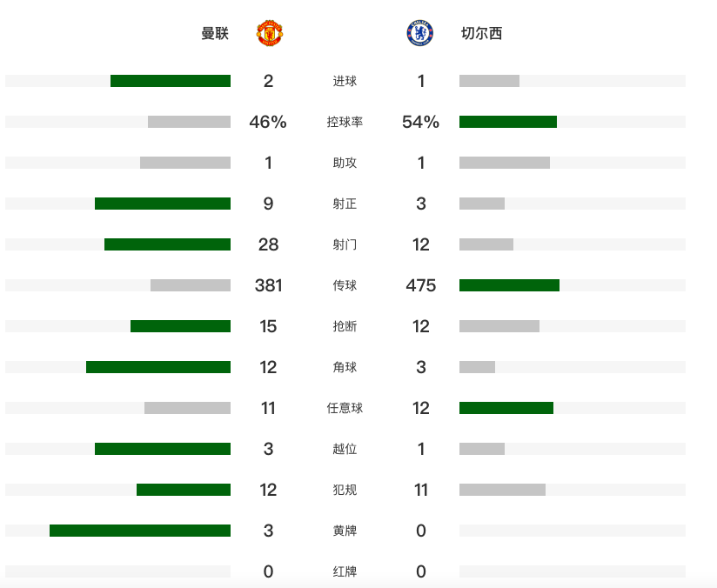
Task: Select the 控球率 stat label
Action: click(x=345, y=122)
